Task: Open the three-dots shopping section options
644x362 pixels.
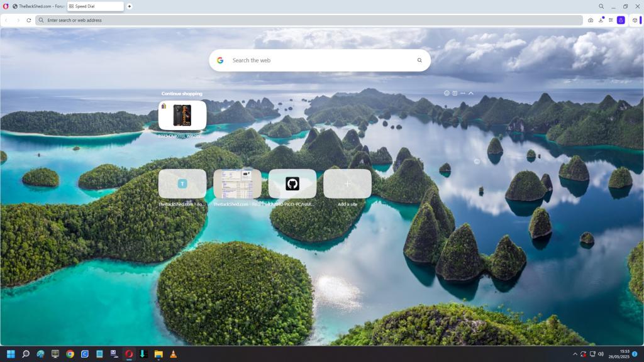Action: (463, 93)
